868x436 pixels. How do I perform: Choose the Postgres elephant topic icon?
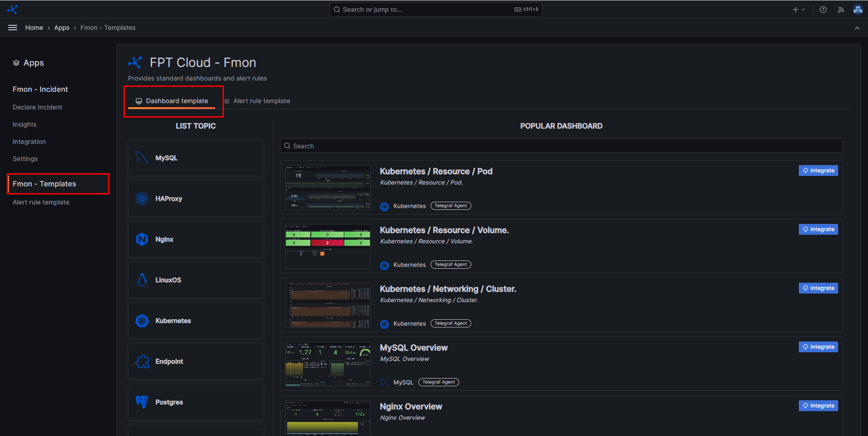pyautogui.click(x=142, y=402)
